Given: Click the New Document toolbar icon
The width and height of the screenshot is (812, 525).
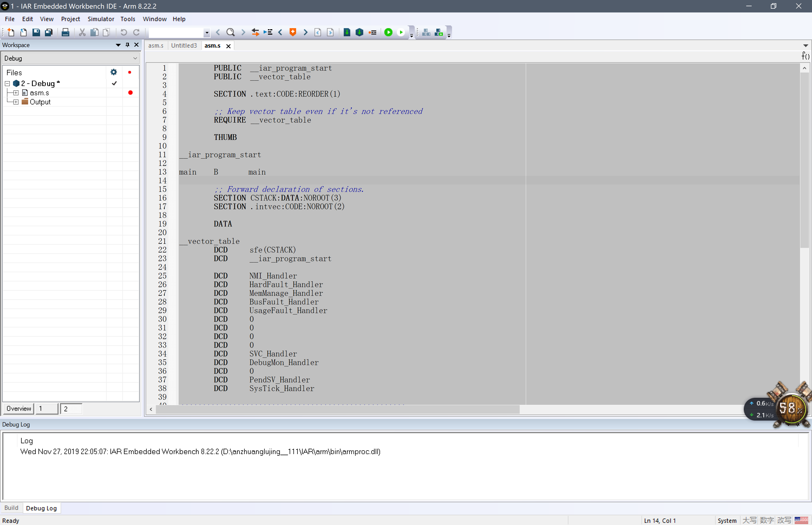Looking at the screenshot, I should (11, 32).
